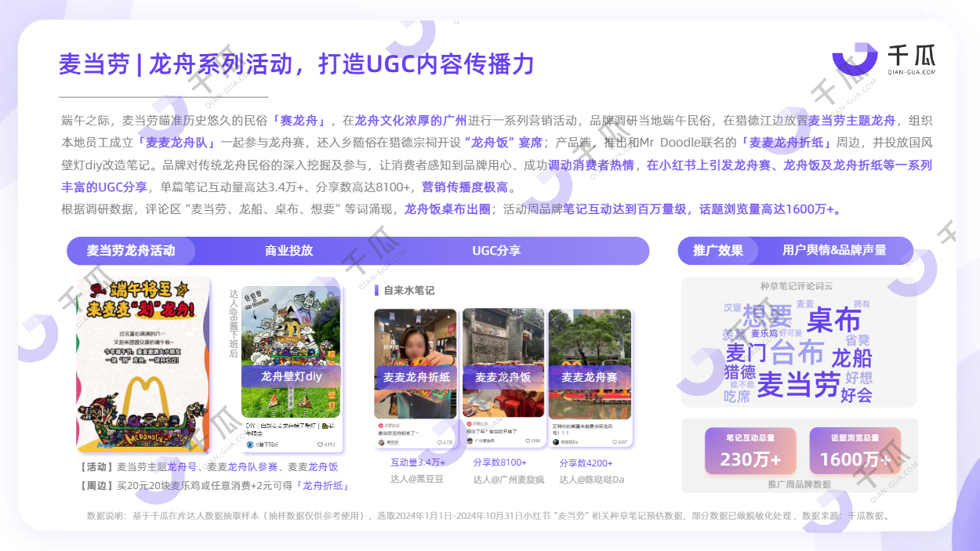This screenshot has width=980, height=551.
Task: Click the word 汉堡 in the cloud
Action: (x=732, y=307)
